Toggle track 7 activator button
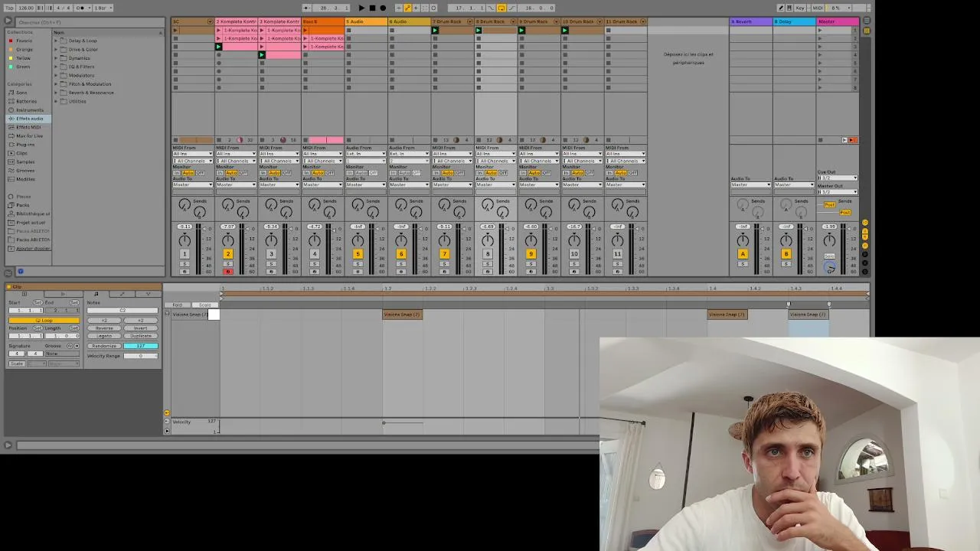 pyautogui.click(x=444, y=254)
